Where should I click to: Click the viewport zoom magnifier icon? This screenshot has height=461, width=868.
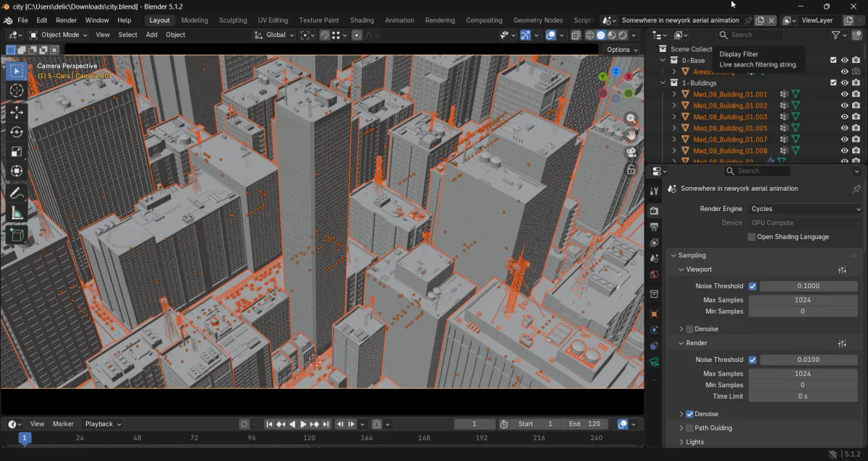pyautogui.click(x=631, y=118)
